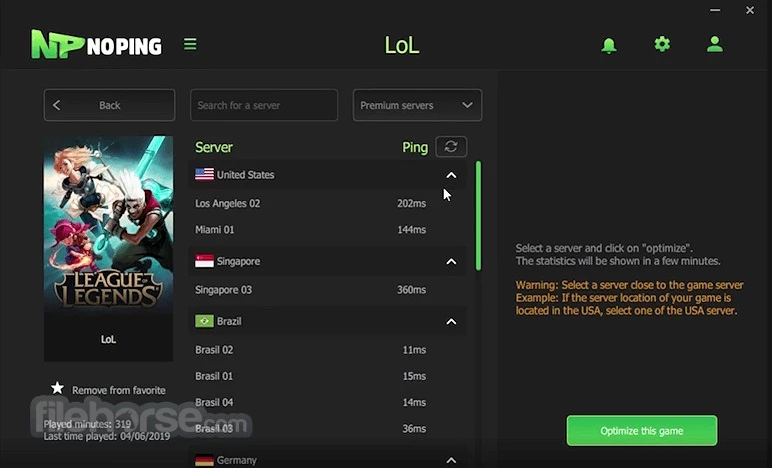Click Optimize this game button

(x=642, y=431)
